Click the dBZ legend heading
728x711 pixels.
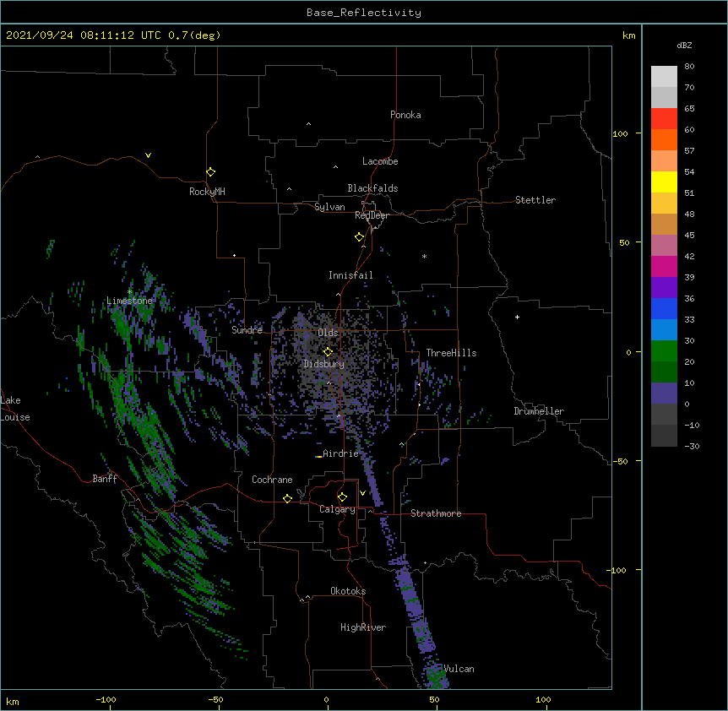click(x=684, y=46)
